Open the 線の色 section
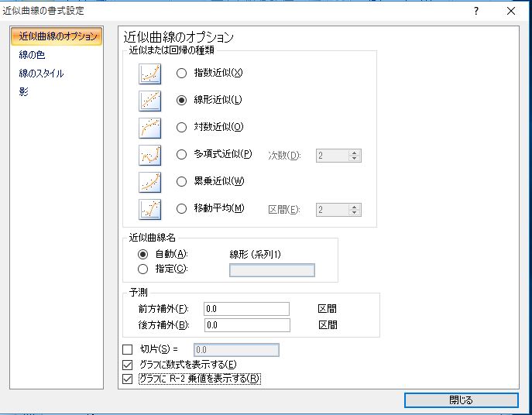The image size is (532, 415). pos(32,55)
